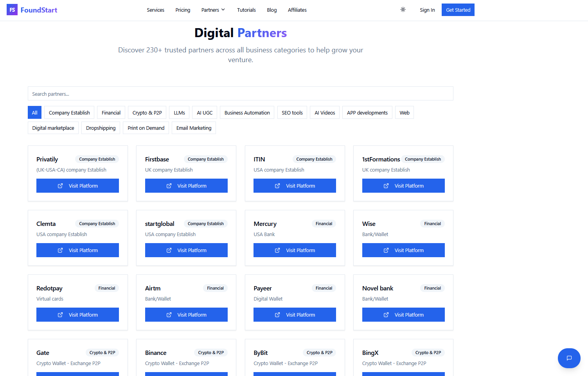Viewport: 588px width, 376px height.
Task: Open the Blog nav link
Action: pyautogui.click(x=272, y=10)
